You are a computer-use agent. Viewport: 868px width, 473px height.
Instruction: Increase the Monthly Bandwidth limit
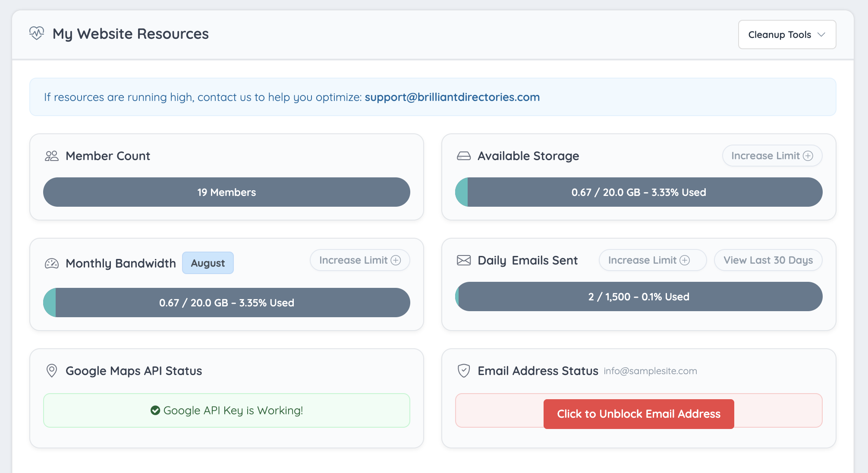[360, 260]
